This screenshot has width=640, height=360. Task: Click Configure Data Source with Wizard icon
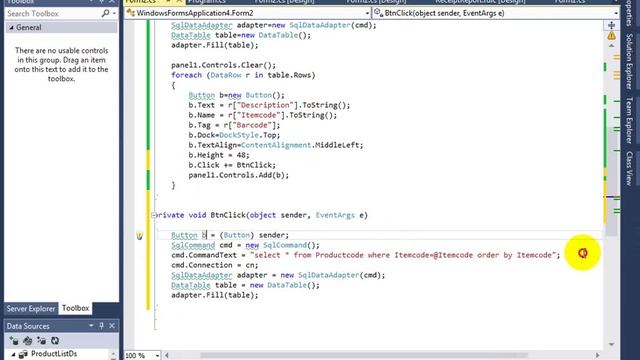41,340
